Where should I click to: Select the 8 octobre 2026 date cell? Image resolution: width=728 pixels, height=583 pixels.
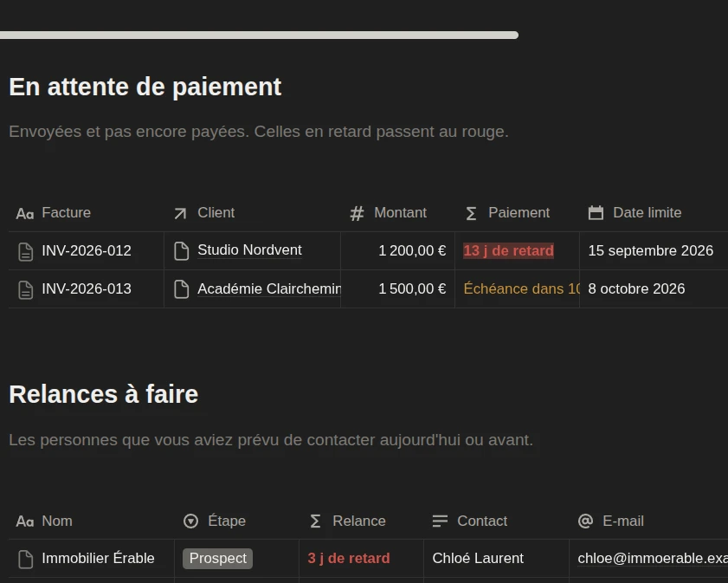click(x=654, y=289)
